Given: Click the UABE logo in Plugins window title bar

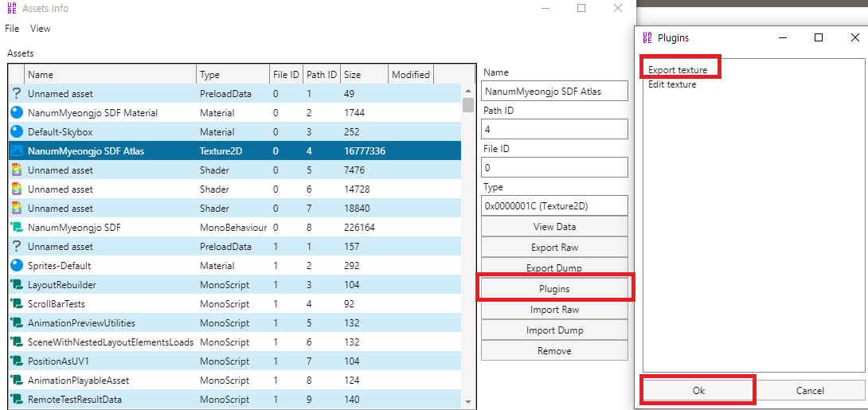Looking at the screenshot, I should (647, 37).
